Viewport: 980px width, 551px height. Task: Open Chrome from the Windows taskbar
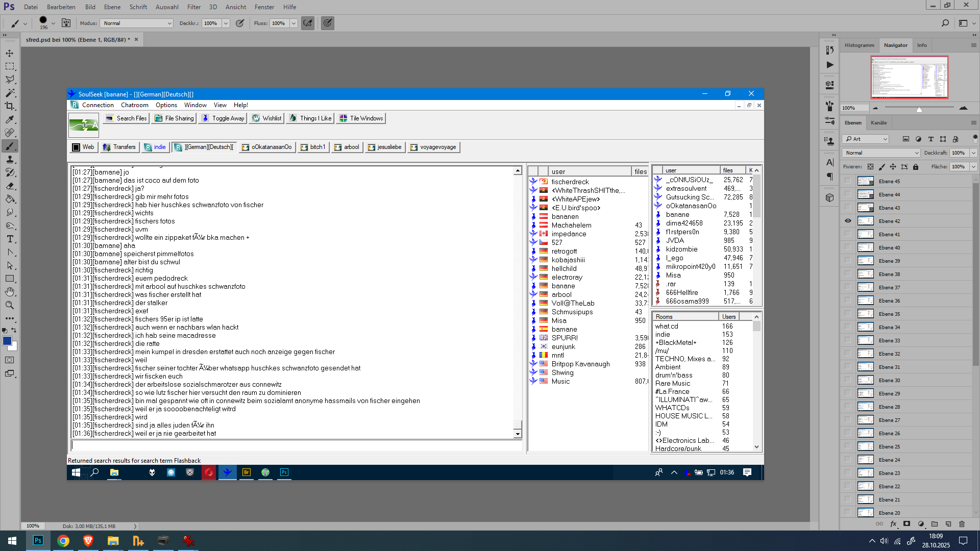(63, 541)
